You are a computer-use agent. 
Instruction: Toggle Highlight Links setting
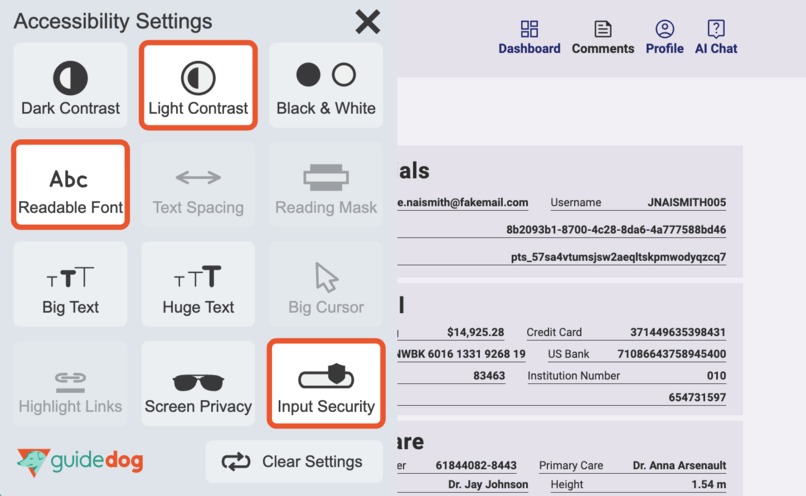tap(70, 383)
